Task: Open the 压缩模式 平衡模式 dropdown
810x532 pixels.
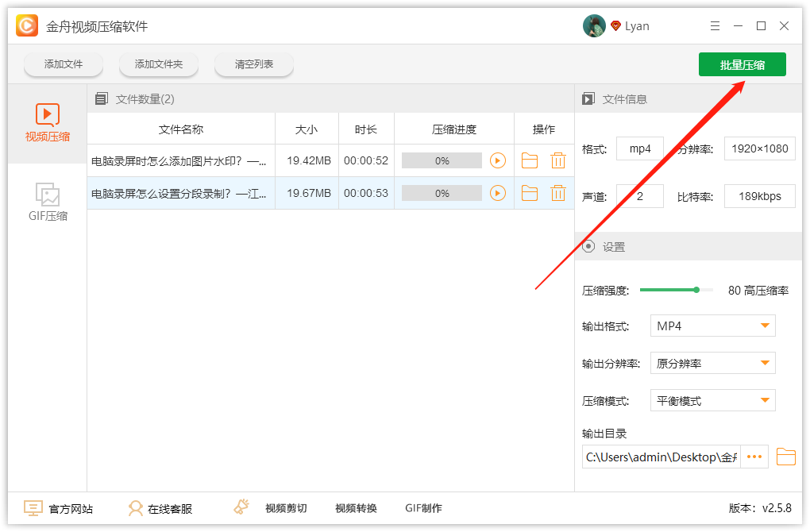Action: (x=713, y=401)
